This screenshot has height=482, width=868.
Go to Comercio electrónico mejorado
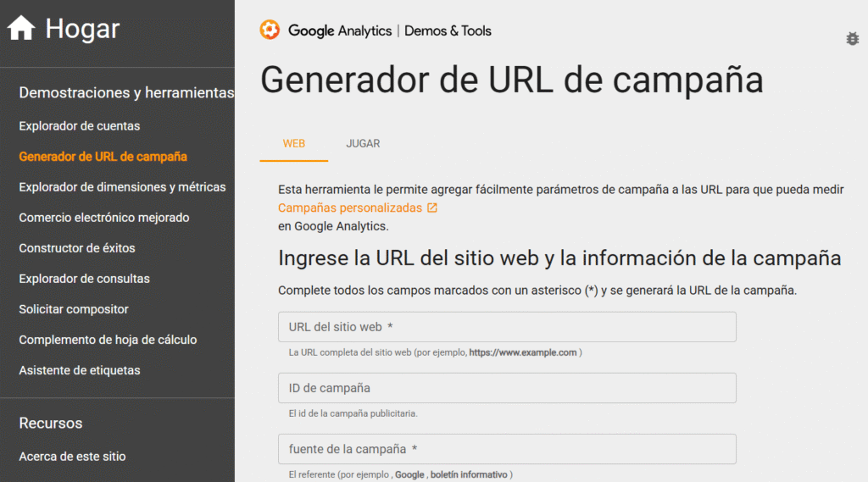104,218
